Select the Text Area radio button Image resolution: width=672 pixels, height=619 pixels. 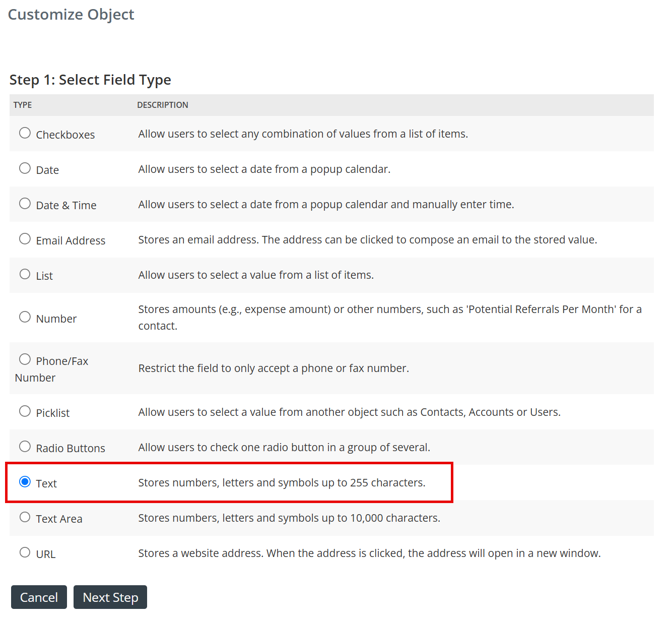(25, 517)
